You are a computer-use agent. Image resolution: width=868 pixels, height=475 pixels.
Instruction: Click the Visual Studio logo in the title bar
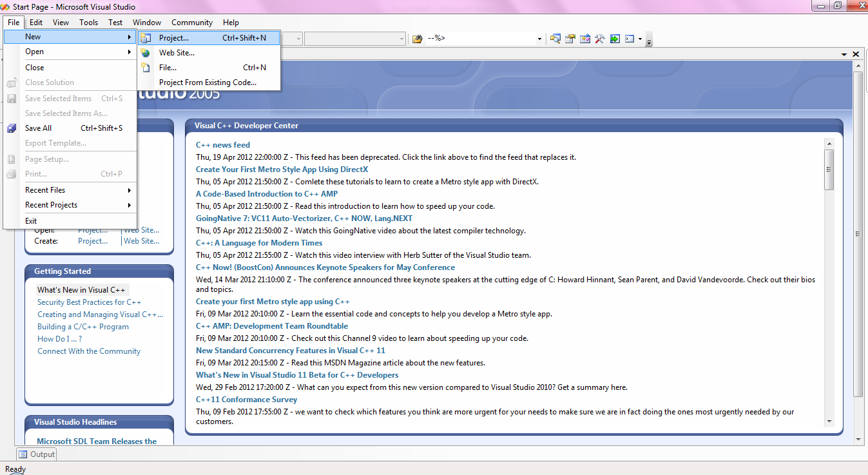[6, 6]
